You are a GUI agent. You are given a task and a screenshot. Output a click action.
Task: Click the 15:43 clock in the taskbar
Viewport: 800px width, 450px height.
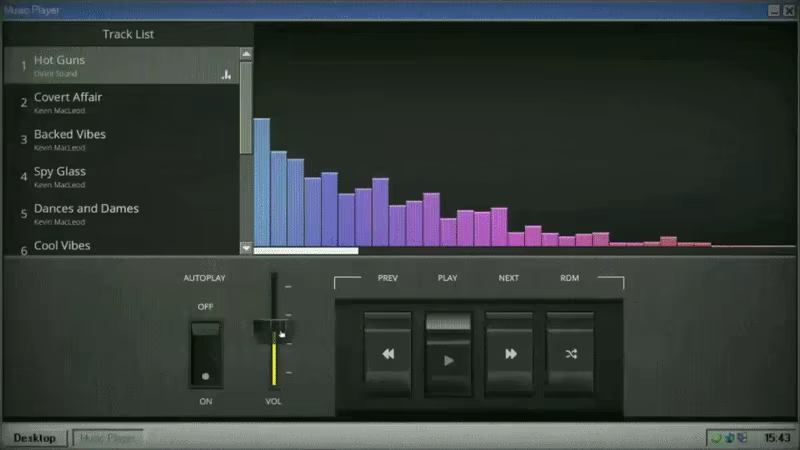777,438
